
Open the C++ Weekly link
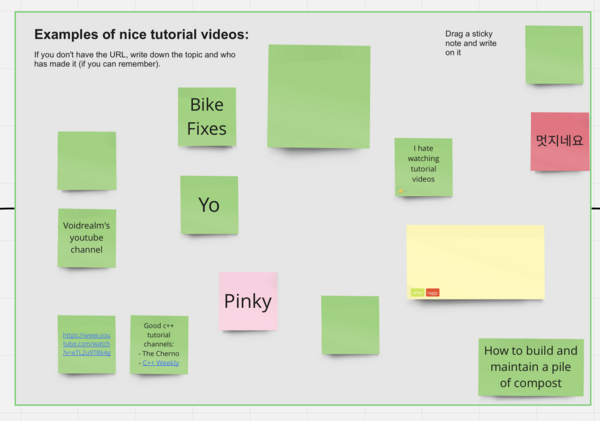(161, 363)
